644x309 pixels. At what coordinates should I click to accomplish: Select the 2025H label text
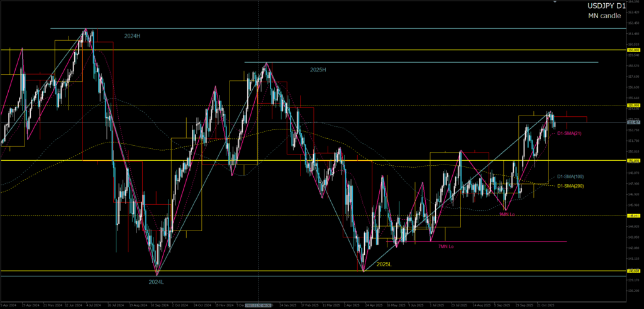[x=318, y=69]
